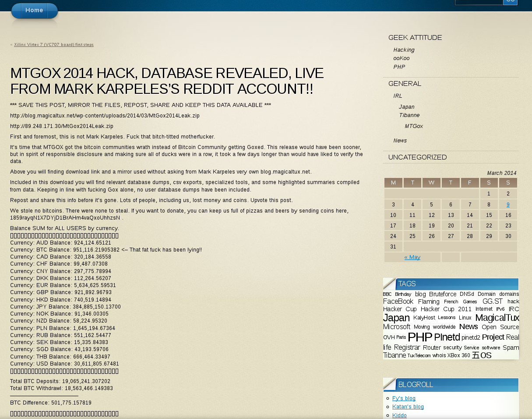532x419 pixels.
Task: Click the search input field
Action: point(479,2)
